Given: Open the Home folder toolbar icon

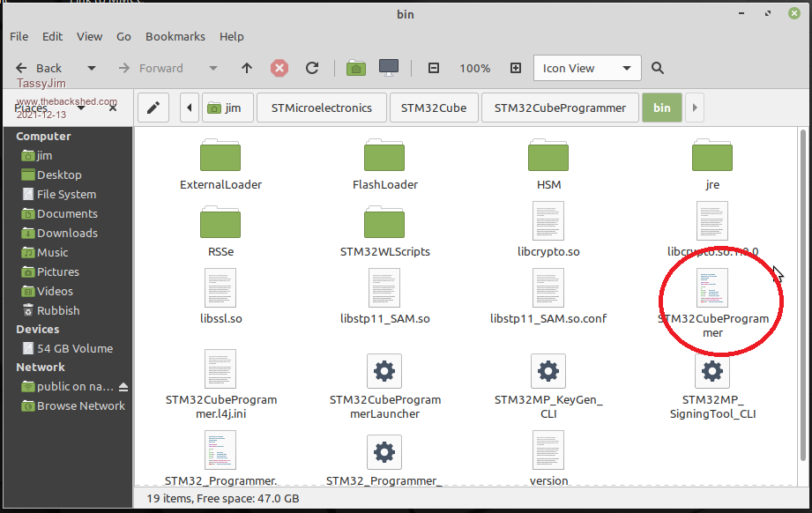Looking at the screenshot, I should [355, 68].
